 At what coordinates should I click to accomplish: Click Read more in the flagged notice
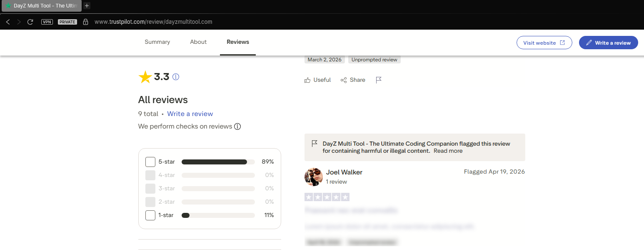pos(448,151)
